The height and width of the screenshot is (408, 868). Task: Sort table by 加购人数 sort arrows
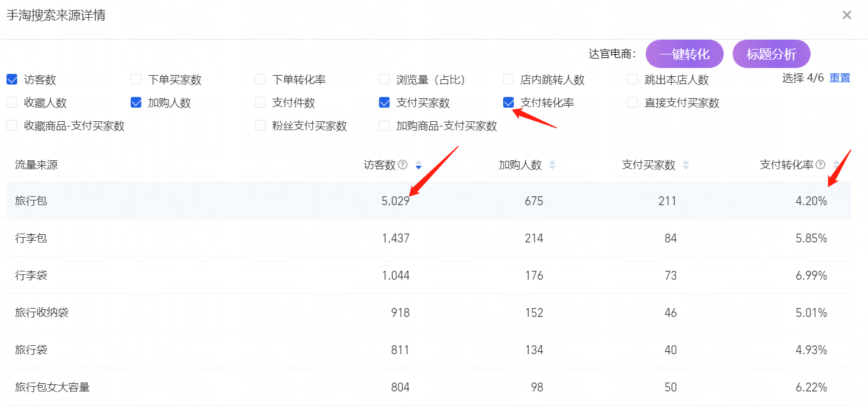coord(552,165)
